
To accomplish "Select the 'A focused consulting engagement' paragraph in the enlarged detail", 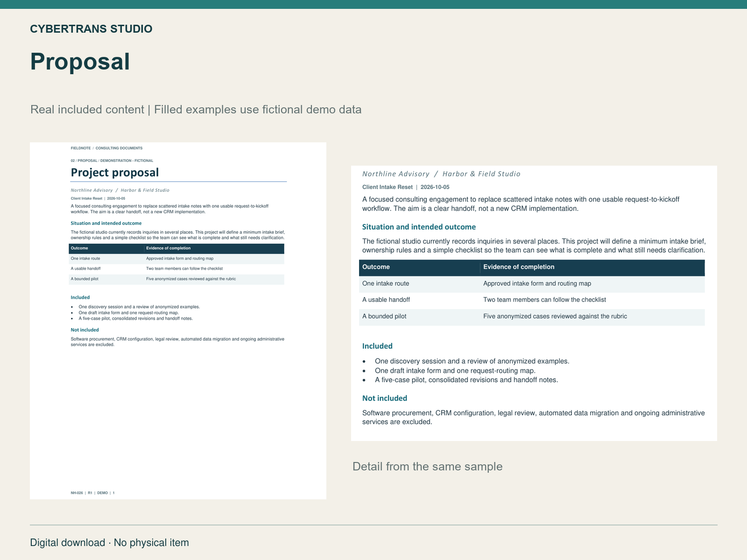I will 521,204.
